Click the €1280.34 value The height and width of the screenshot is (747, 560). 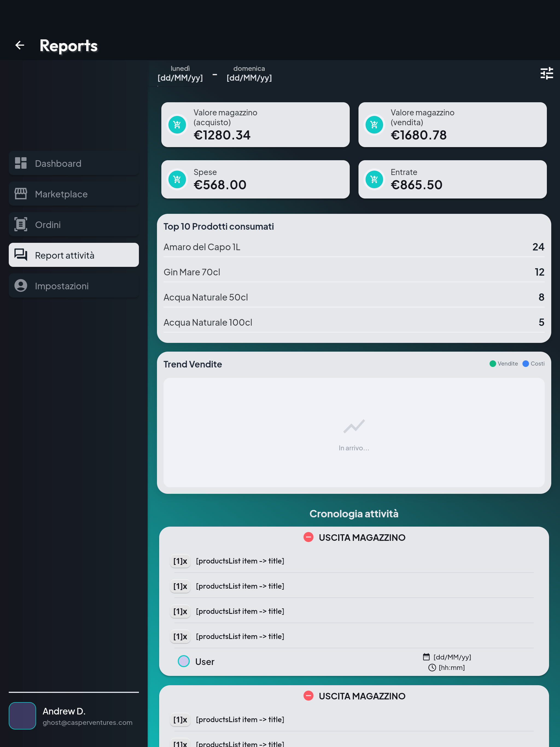tap(222, 135)
